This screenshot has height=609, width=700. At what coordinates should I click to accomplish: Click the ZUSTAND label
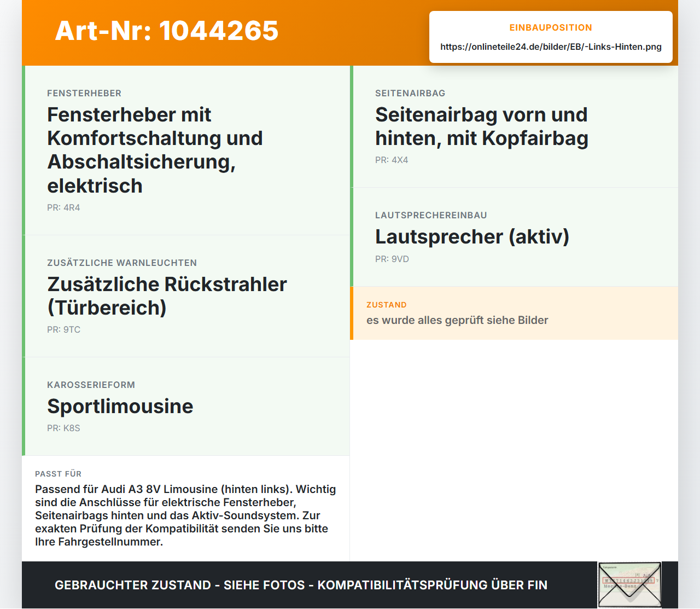[387, 305]
